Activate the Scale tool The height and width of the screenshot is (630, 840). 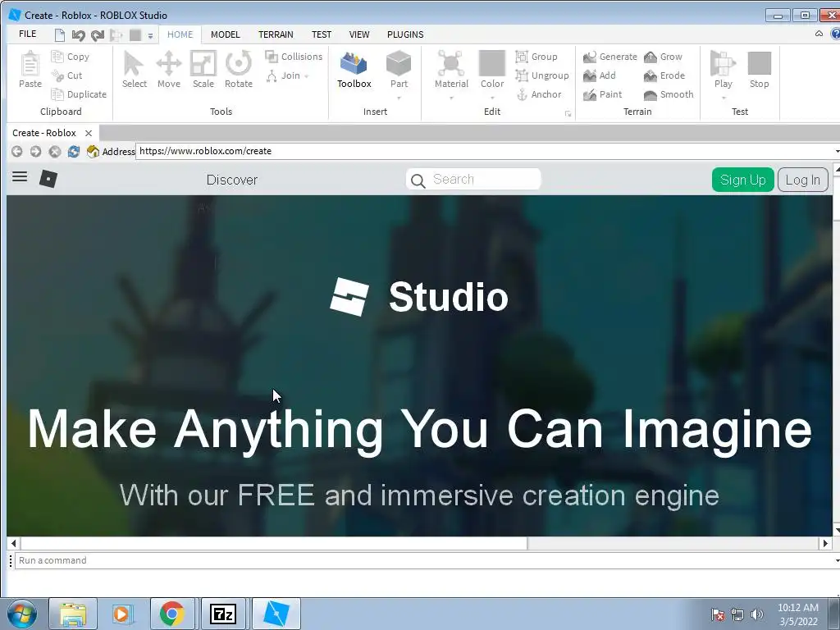pos(203,70)
